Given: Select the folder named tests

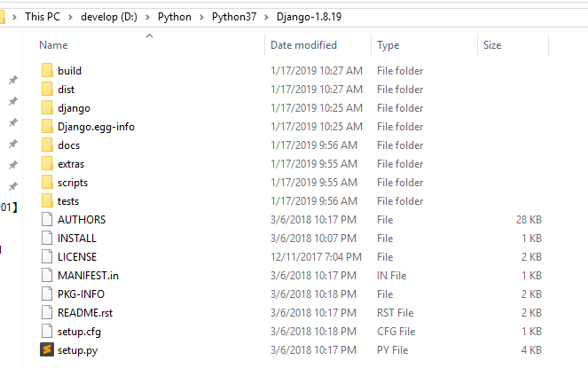Looking at the screenshot, I should tap(68, 201).
